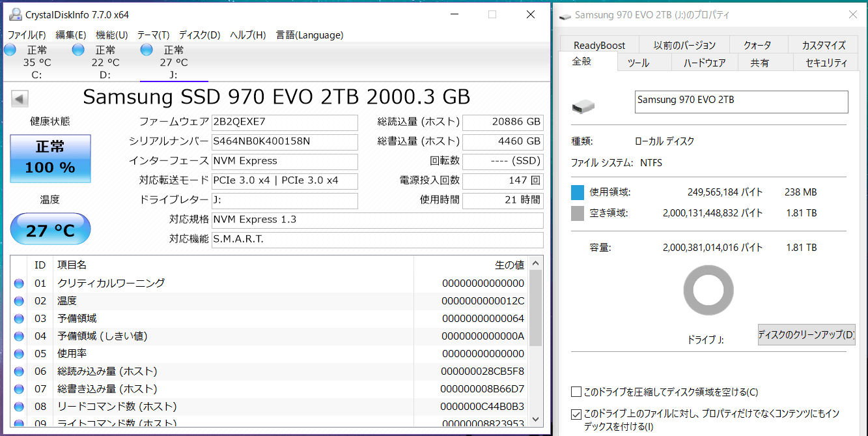This screenshot has width=868, height=436.
Task: Open the 機能(U) menu
Action: [112, 35]
